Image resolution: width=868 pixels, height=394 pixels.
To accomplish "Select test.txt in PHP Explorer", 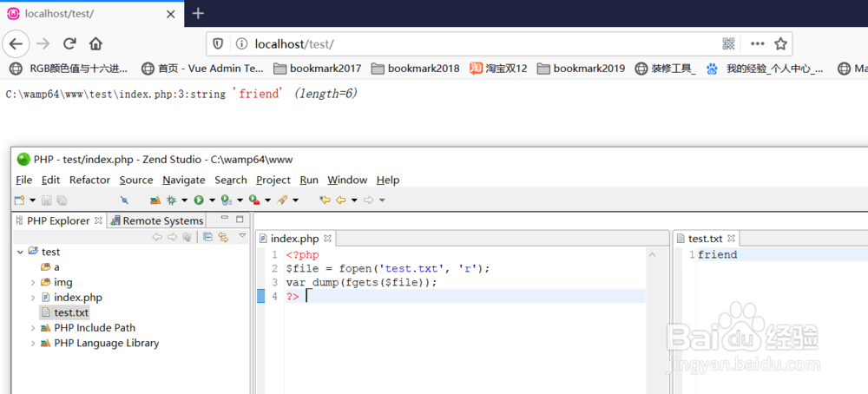I will (x=65, y=312).
